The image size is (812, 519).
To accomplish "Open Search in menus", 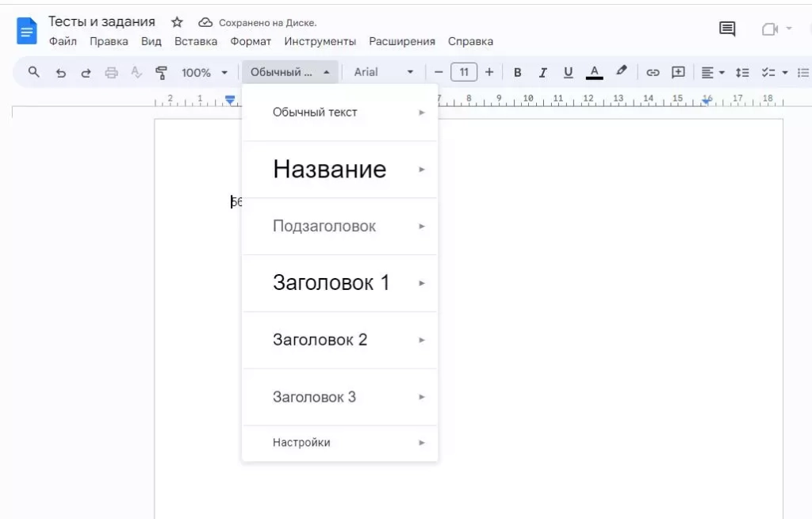I will coord(33,71).
